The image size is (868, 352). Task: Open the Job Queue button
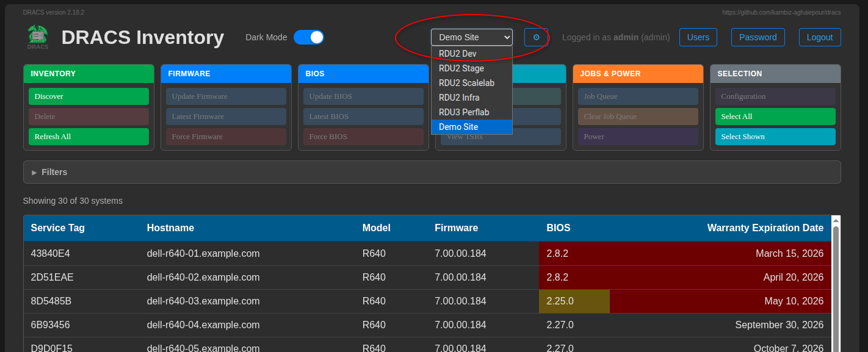[638, 96]
